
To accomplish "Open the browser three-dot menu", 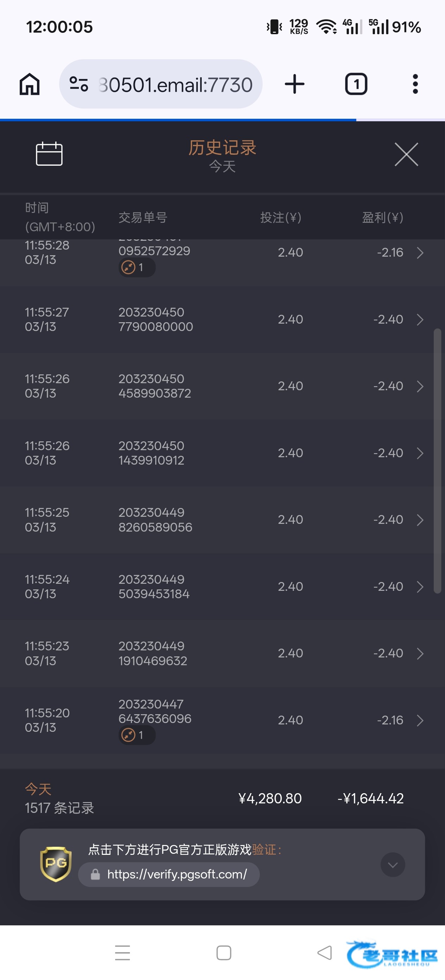I will coord(415,84).
